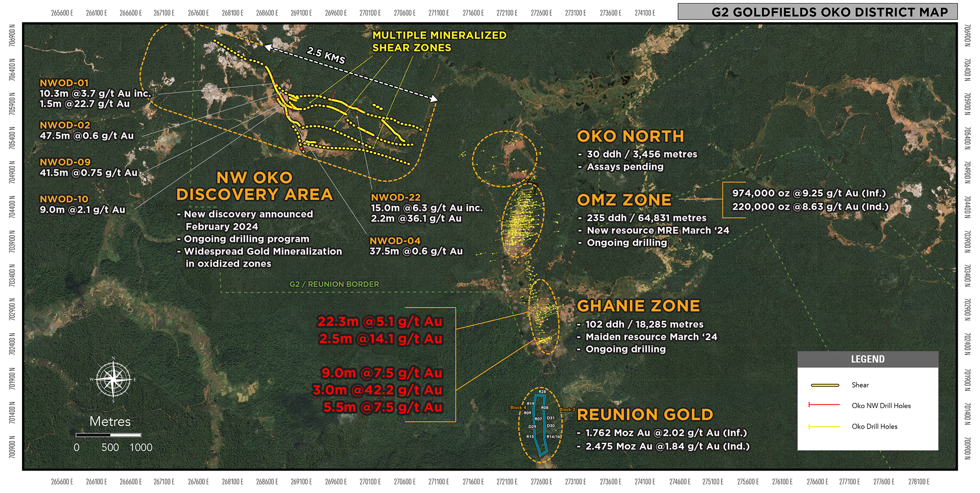Click red '22.3m @5.1 g/t Au' result
The height and width of the screenshot is (493, 980).
(380, 322)
